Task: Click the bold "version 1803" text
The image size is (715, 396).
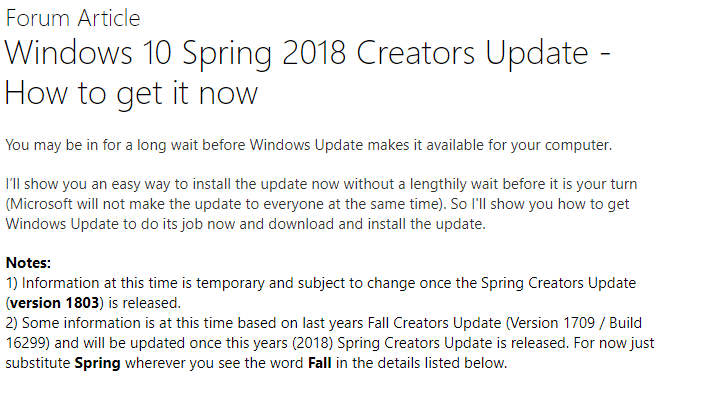Action: tap(55, 303)
